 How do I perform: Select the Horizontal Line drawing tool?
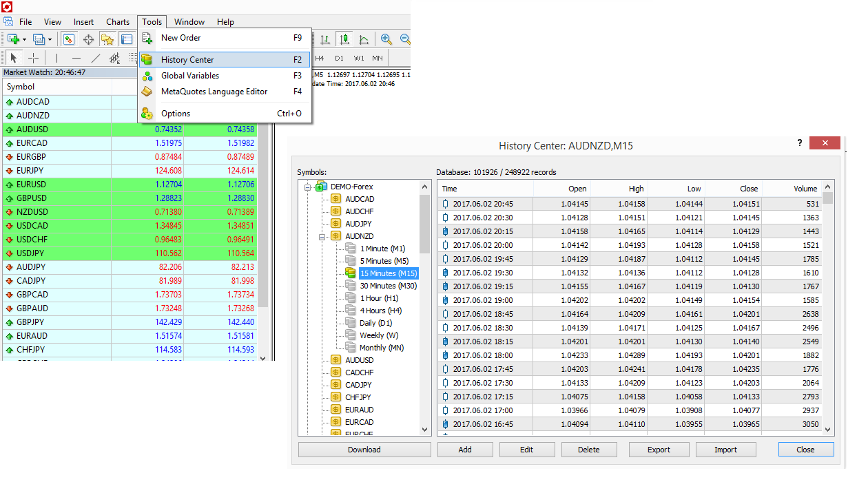click(x=76, y=59)
